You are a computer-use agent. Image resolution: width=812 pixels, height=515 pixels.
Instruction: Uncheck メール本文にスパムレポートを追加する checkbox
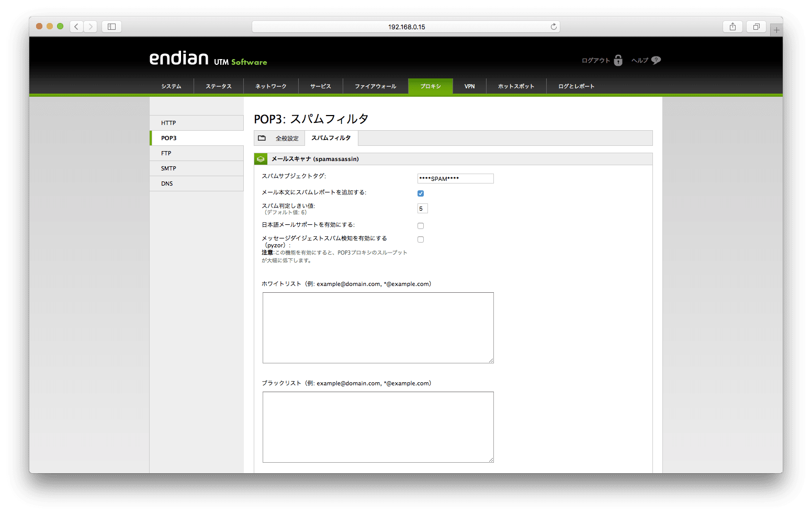[421, 193]
